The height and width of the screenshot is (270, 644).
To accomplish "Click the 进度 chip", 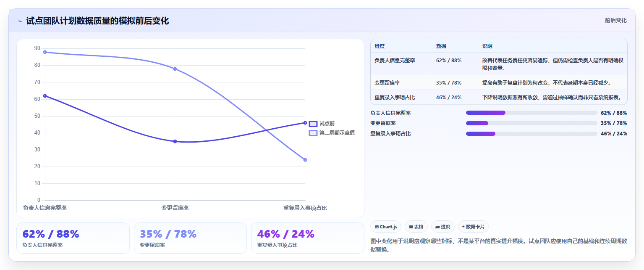I will [x=443, y=227].
